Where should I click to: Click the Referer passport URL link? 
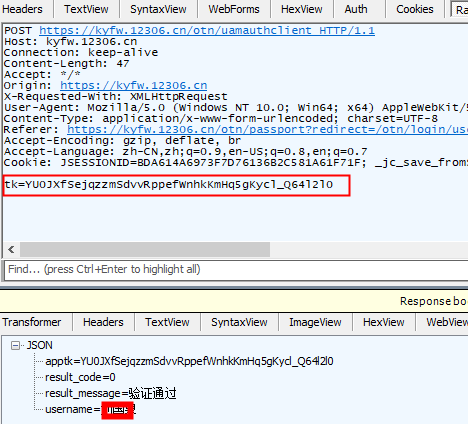pyautogui.click(x=267, y=129)
